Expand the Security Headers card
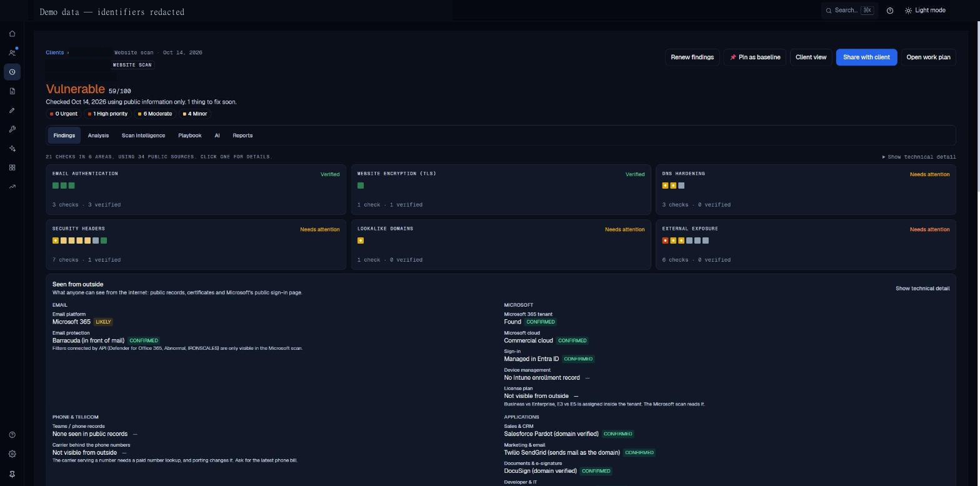This screenshot has height=486, width=980. tap(196, 244)
